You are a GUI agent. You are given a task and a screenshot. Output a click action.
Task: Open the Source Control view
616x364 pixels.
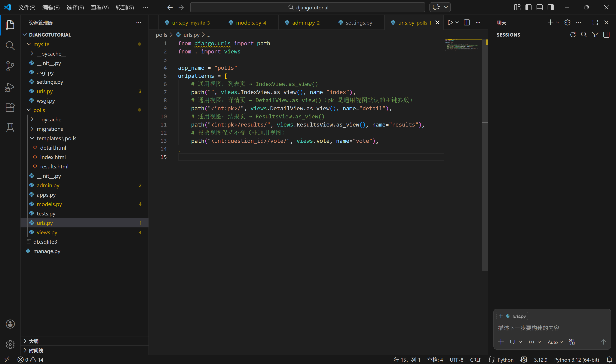[10, 66]
